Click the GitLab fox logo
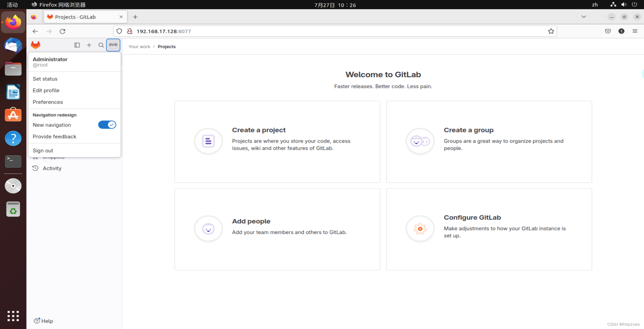Viewport: 644px width, 329px height. pyautogui.click(x=36, y=45)
